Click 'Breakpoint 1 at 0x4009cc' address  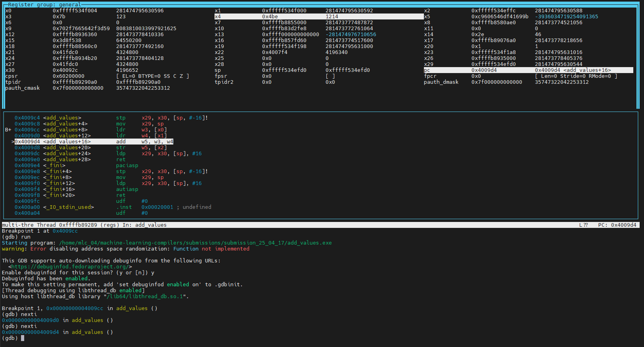click(x=65, y=231)
